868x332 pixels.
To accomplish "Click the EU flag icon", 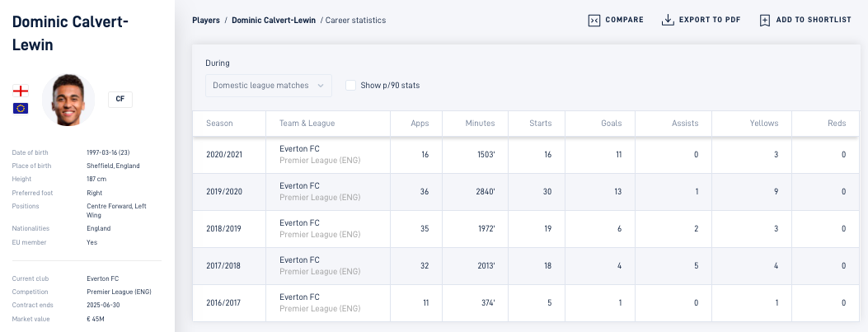I will click(x=21, y=109).
